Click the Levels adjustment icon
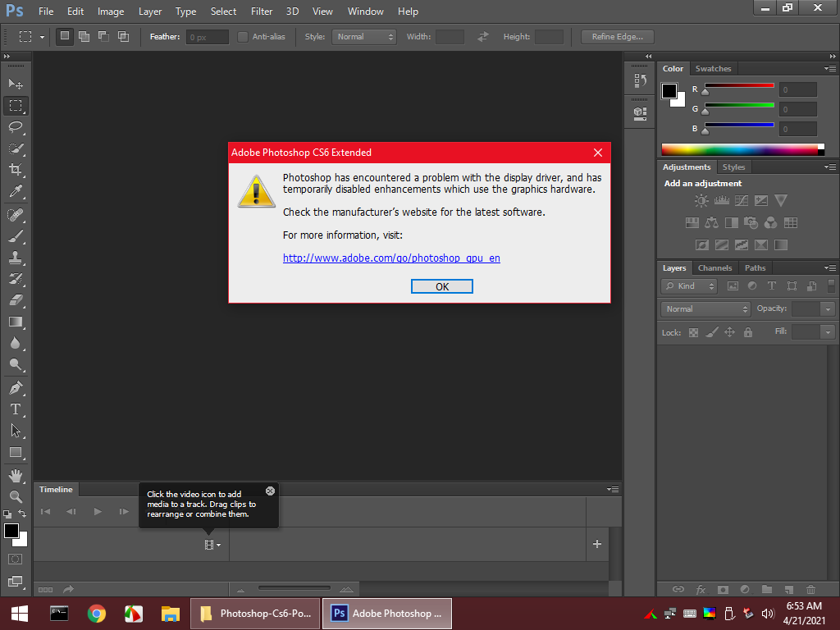840x630 pixels. [722, 200]
